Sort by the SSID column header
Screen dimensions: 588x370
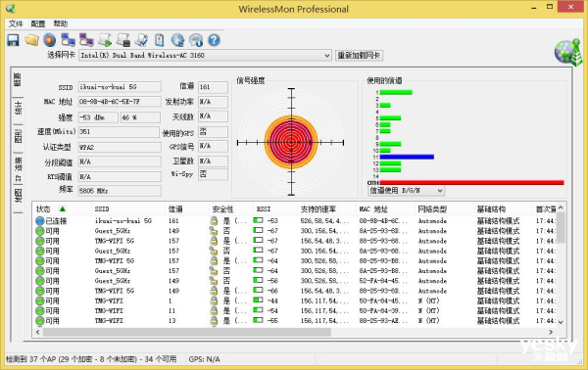click(x=127, y=208)
